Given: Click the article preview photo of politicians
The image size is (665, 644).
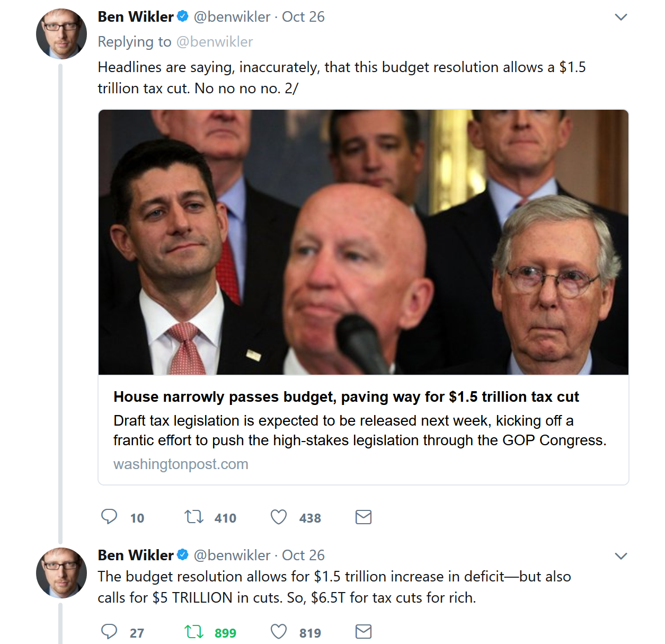Looking at the screenshot, I should (x=363, y=242).
